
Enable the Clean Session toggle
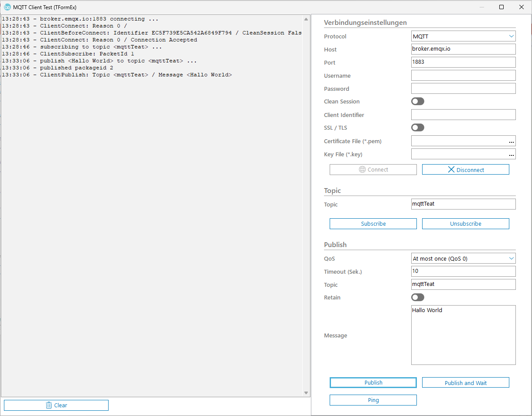(417, 102)
